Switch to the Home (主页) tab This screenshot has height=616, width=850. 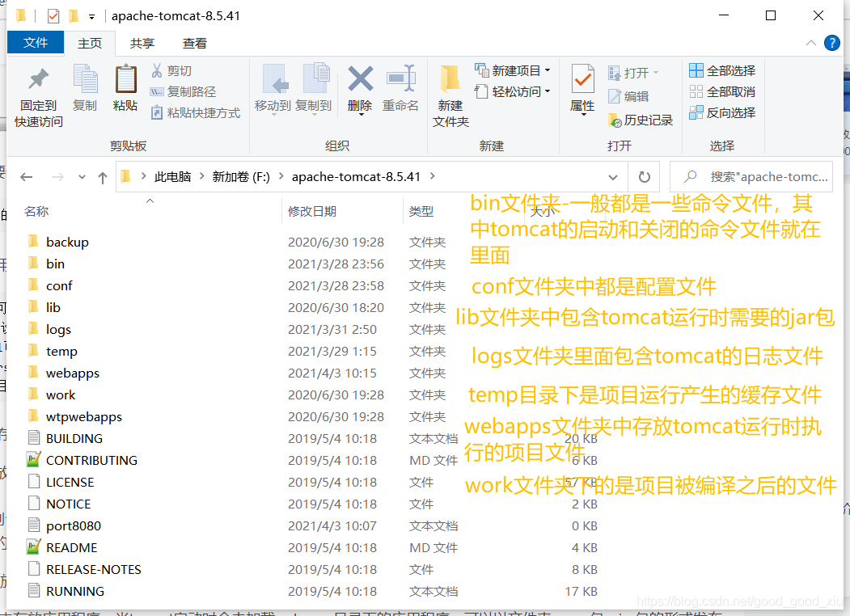click(90, 44)
